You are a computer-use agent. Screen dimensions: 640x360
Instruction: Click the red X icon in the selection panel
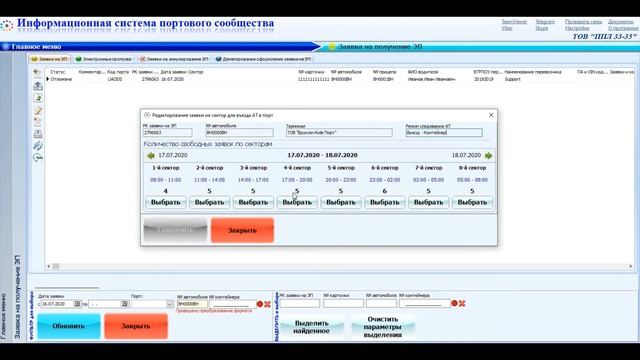(x=462, y=303)
